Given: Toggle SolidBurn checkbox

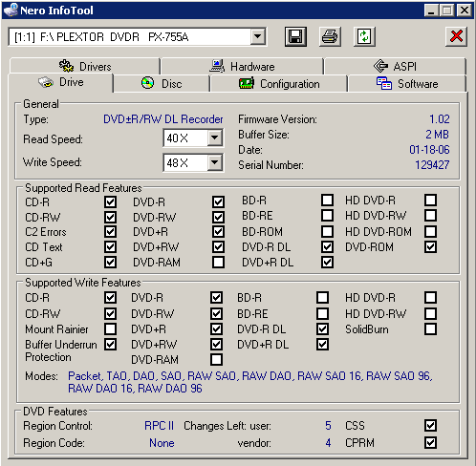Looking at the screenshot, I should pyautogui.click(x=430, y=328).
